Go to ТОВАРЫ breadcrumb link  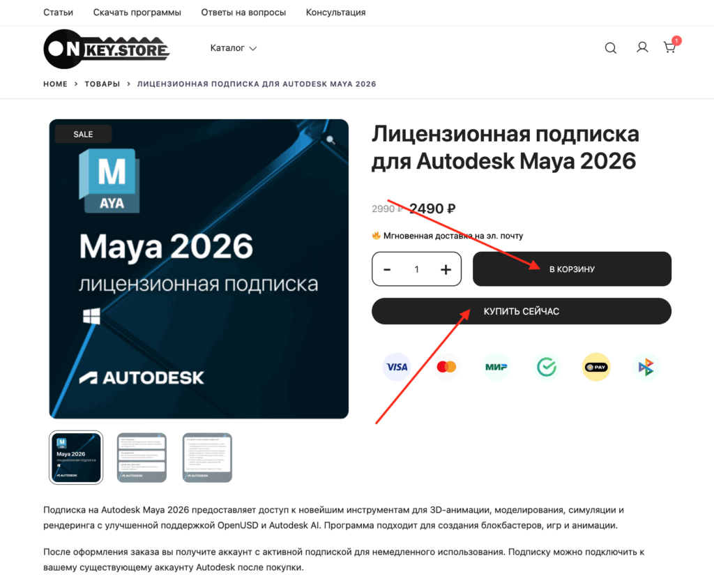coord(102,84)
